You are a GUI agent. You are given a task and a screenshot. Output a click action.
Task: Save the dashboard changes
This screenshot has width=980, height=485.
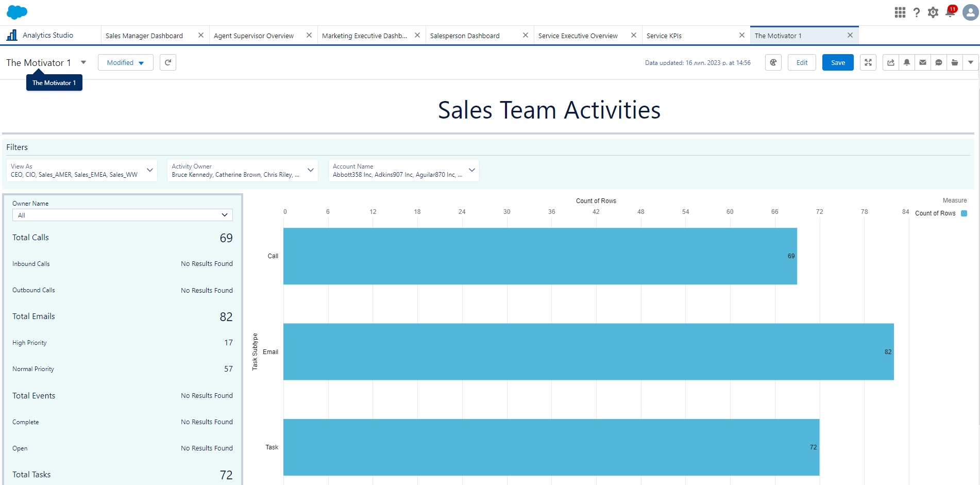[x=837, y=62]
